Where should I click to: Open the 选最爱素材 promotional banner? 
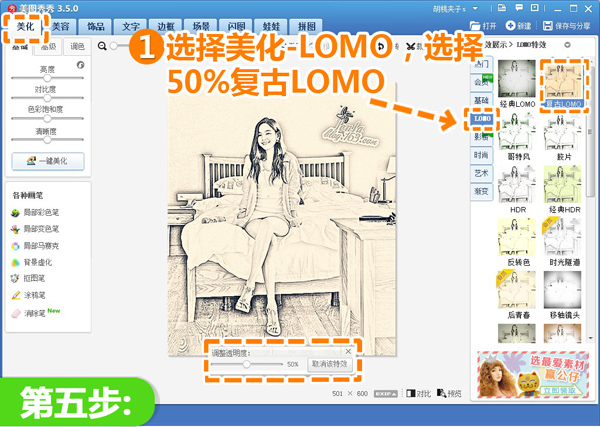coord(533,374)
